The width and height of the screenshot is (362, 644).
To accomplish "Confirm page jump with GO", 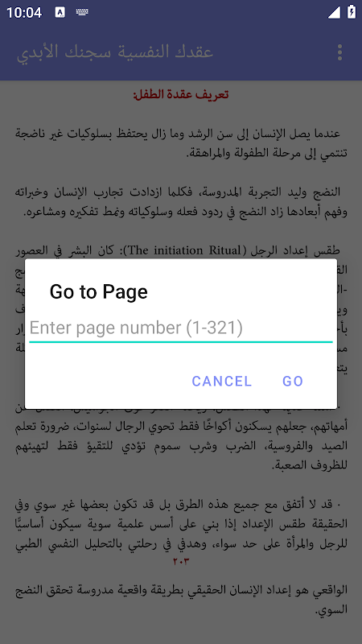I will (x=293, y=381).
